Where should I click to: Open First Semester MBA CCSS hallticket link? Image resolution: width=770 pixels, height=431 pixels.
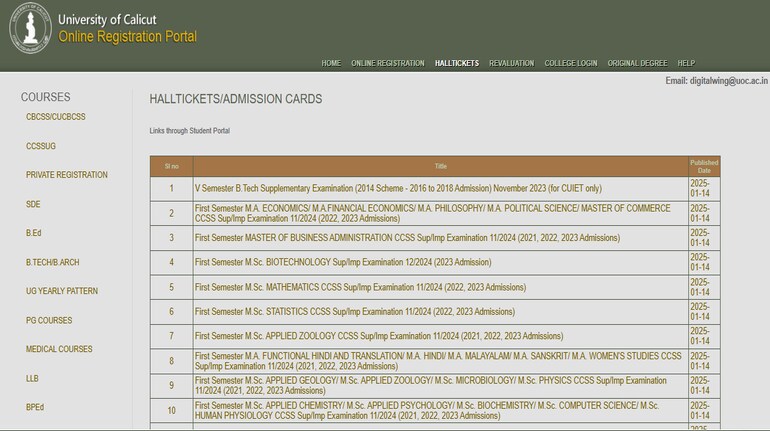tap(407, 238)
